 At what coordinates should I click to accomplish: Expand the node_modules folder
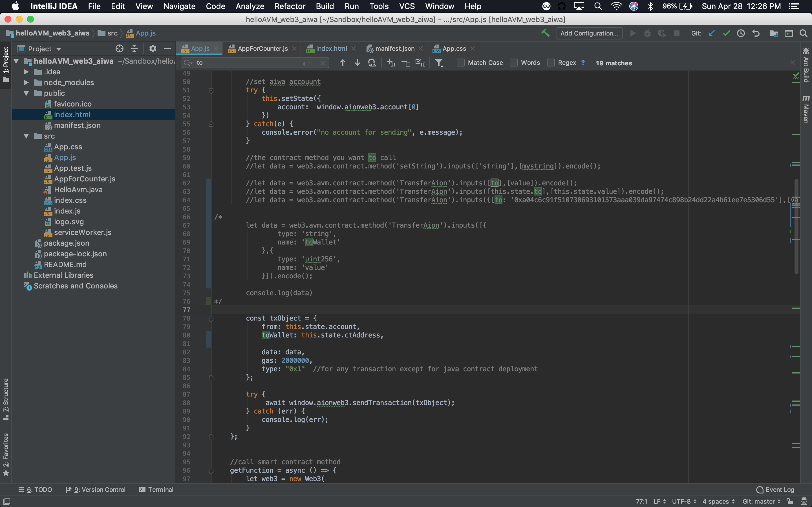click(x=26, y=83)
